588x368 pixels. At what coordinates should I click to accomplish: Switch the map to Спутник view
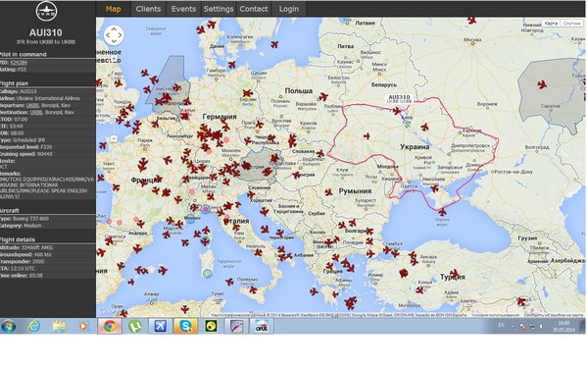pyautogui.click(x=571, y=24)
